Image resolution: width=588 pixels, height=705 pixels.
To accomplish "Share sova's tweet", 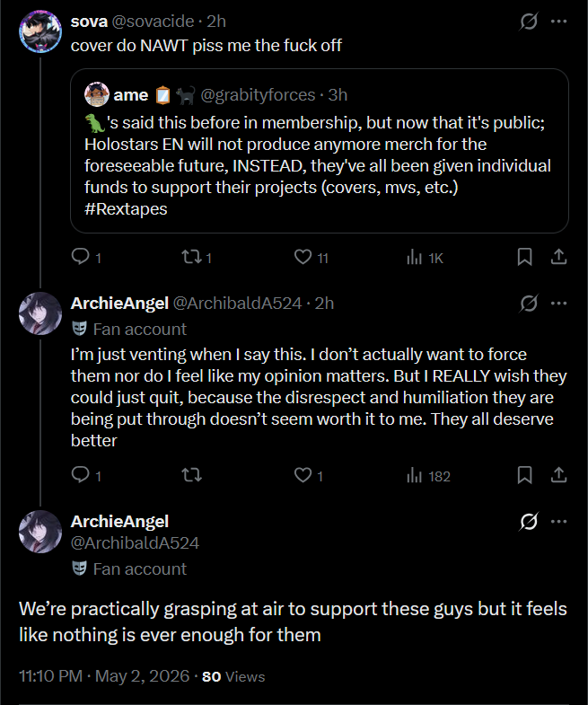I will [558, 257].
